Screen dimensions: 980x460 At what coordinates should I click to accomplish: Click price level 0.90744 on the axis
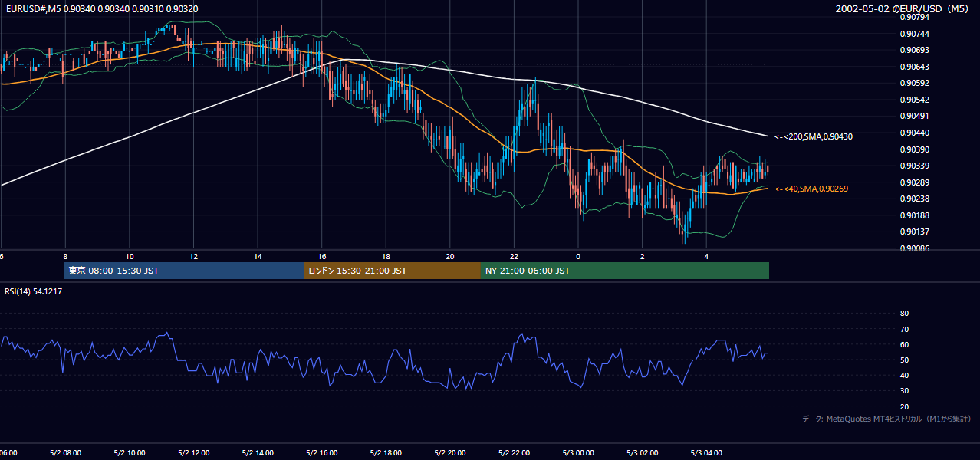pos(913,34)
